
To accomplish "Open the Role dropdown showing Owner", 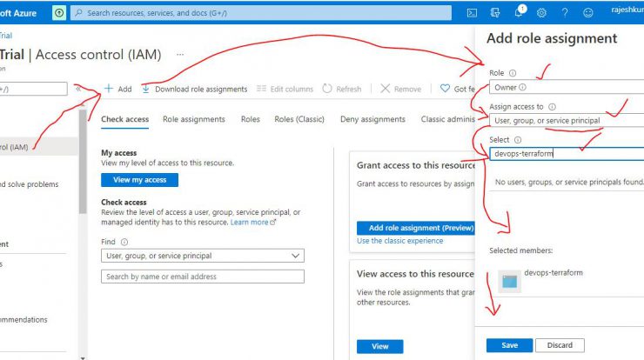I will (567, 87).
